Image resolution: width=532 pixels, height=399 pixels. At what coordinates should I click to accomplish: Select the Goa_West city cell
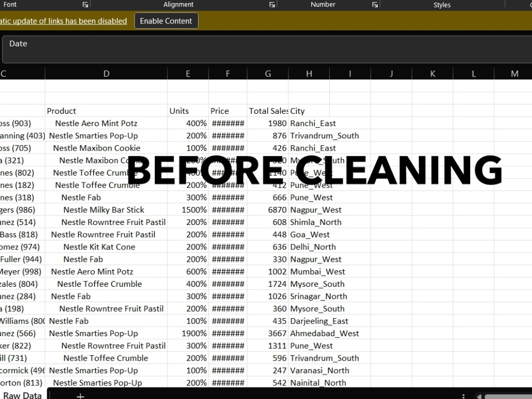(x=310, y=235)
